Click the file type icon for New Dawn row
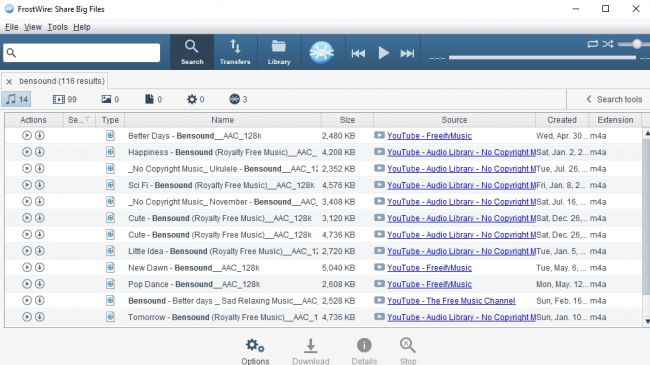Screen dimensions: 650x365 pyautogui.click(x=110, y=267)
